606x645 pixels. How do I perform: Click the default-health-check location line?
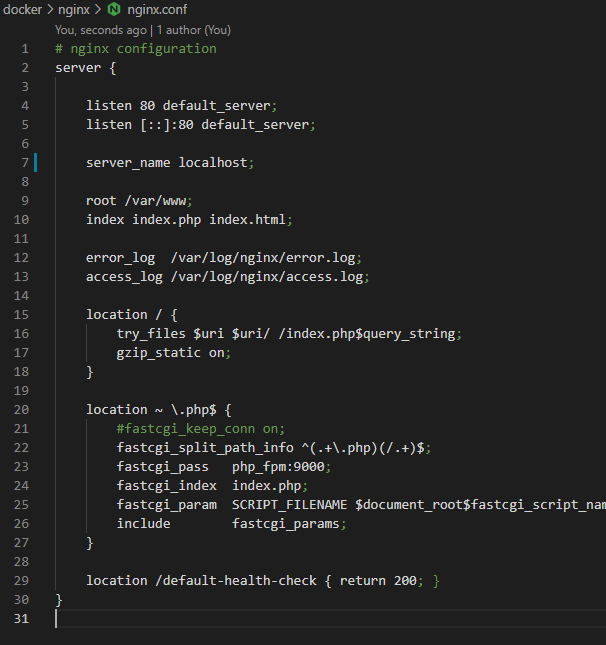pyautogui.click(x=262, y=581)
